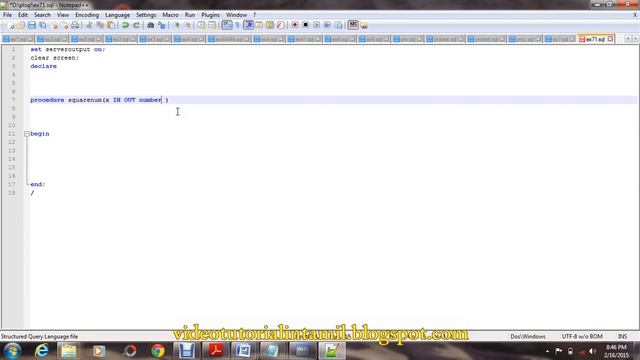
Task: Toggle Word wrap toolbar button
Action: pyautogui.click(x=227, y=25)
